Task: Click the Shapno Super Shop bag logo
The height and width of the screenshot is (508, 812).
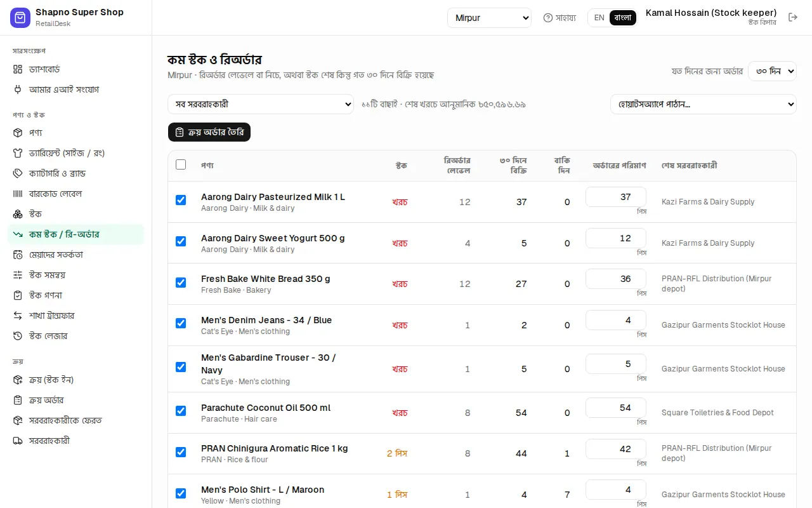Action: pos(20,18)
